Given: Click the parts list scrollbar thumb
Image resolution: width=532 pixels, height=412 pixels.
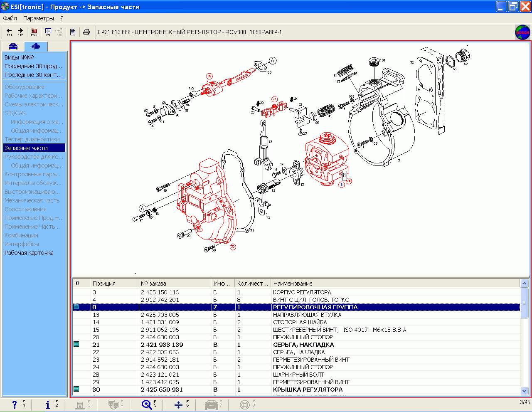Looking at the screenshot, I should coord(525,303).
